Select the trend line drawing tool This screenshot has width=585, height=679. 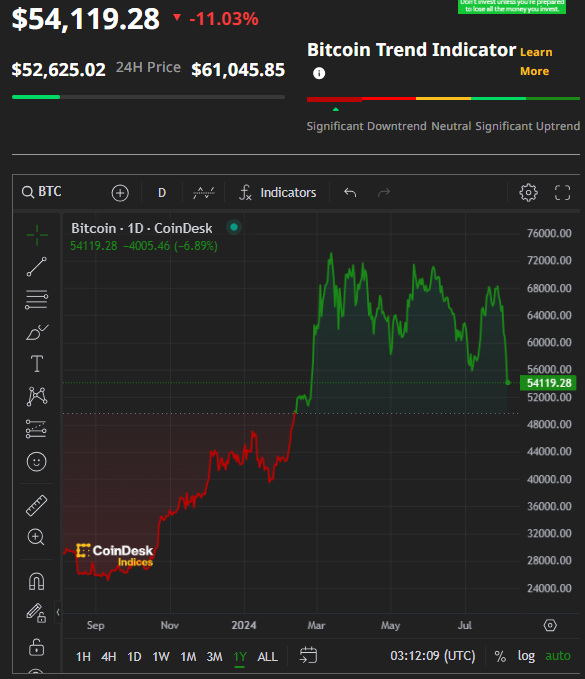(x=37, y=267)
